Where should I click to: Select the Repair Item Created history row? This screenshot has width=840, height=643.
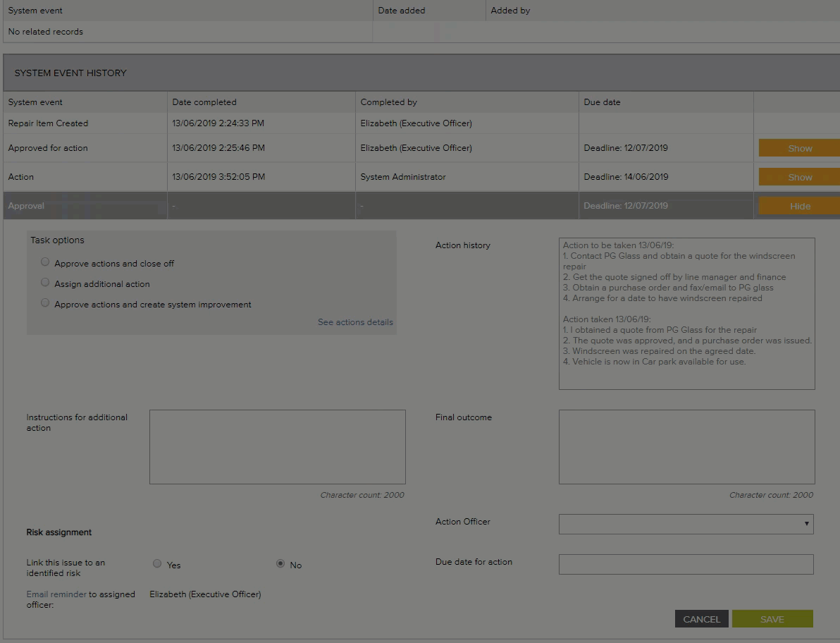point(48,123)
